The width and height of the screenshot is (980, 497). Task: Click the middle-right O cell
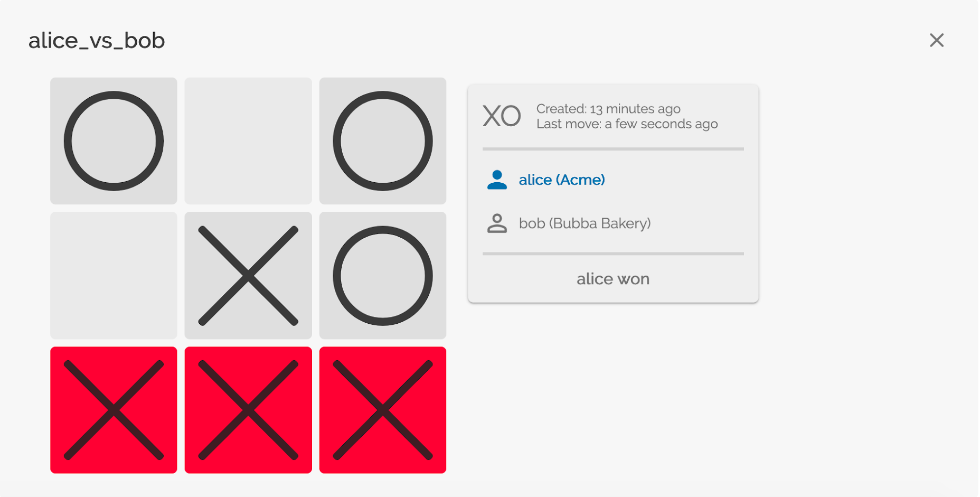pos(383,276)
